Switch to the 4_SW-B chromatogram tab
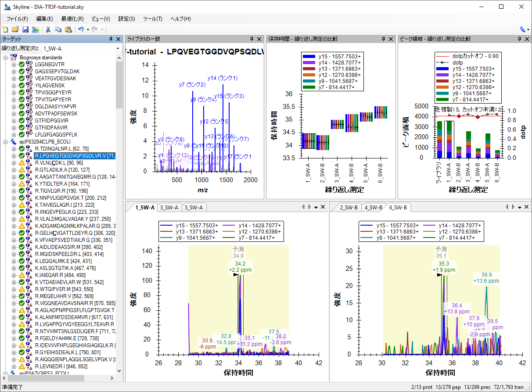This screenshot has height=392, width=532. 374,208
